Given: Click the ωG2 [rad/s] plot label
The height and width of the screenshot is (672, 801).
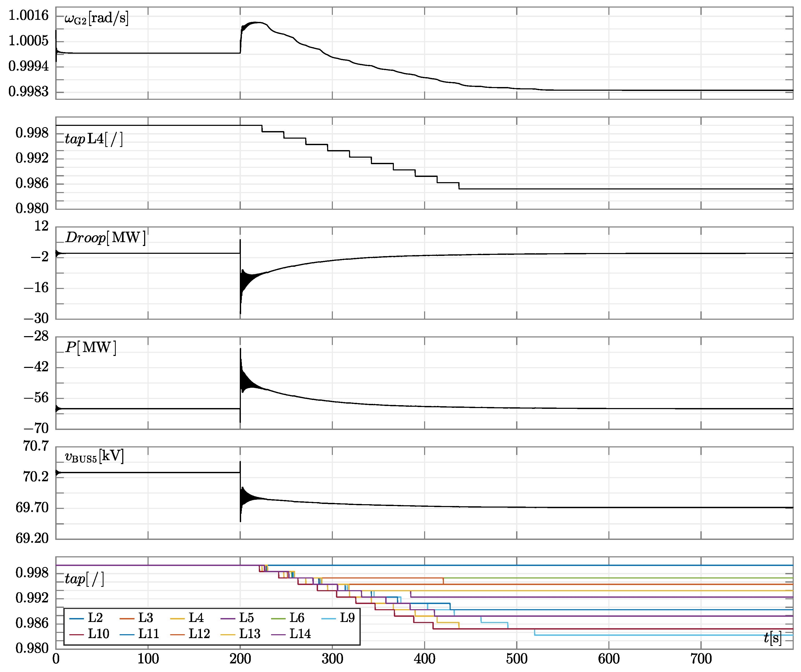Looking at the screenshot, I should tap(96, 18).
